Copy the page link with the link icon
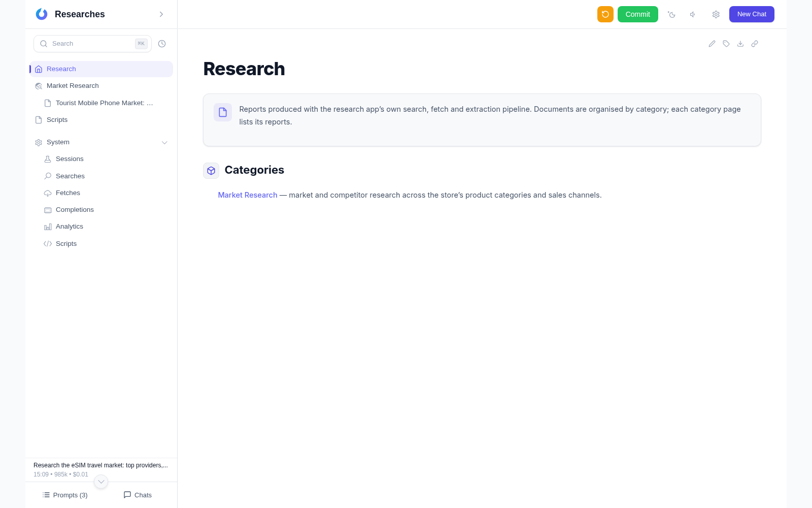 coord(755,44)
